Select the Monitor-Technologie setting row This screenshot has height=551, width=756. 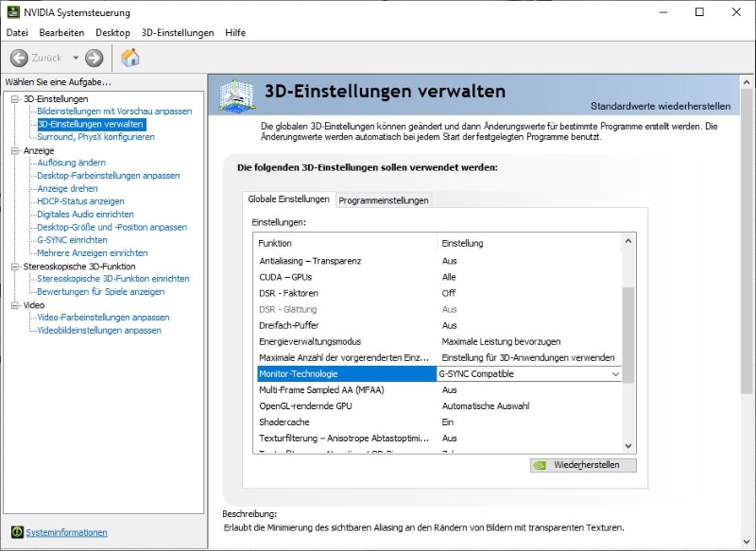point(439,374)
